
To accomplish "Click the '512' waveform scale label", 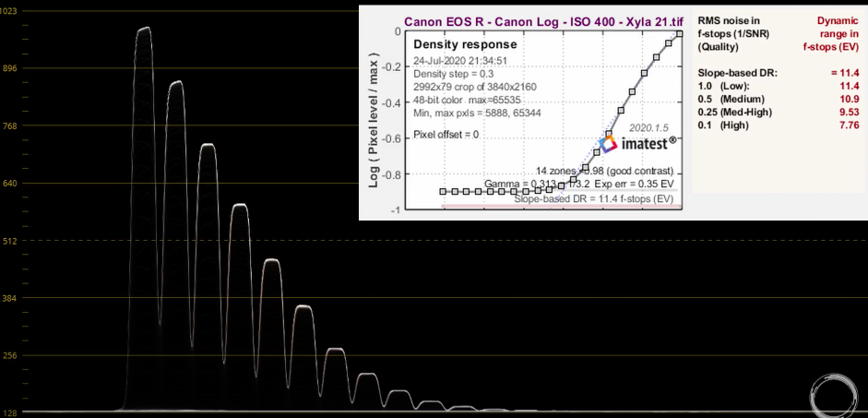I will (8, 241).
